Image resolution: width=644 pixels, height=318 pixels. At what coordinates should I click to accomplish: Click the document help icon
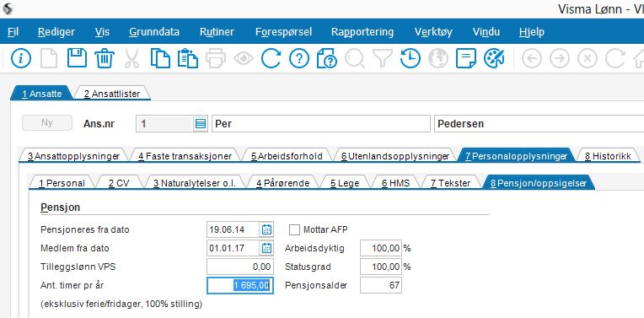[327, 58]
